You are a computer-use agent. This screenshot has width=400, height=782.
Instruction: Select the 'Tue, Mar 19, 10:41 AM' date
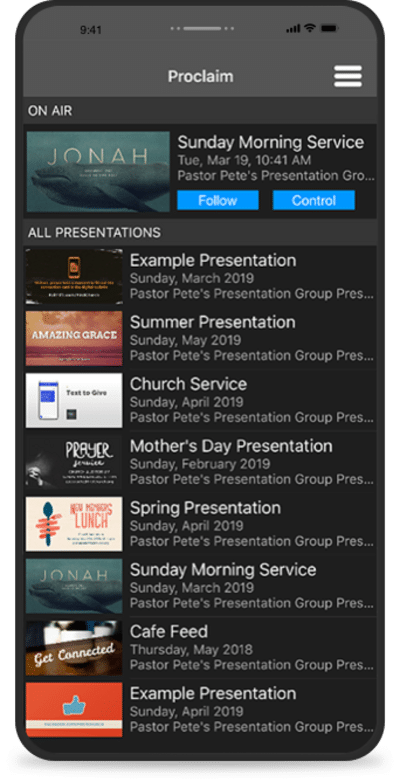coord(244,160)
